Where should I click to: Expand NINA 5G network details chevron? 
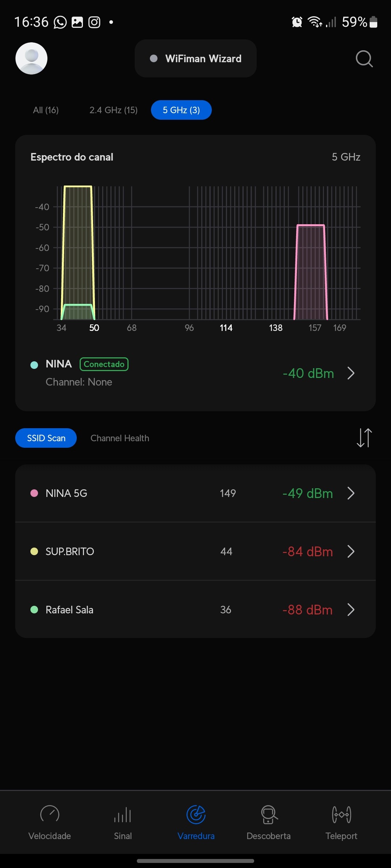pos(351,493)
